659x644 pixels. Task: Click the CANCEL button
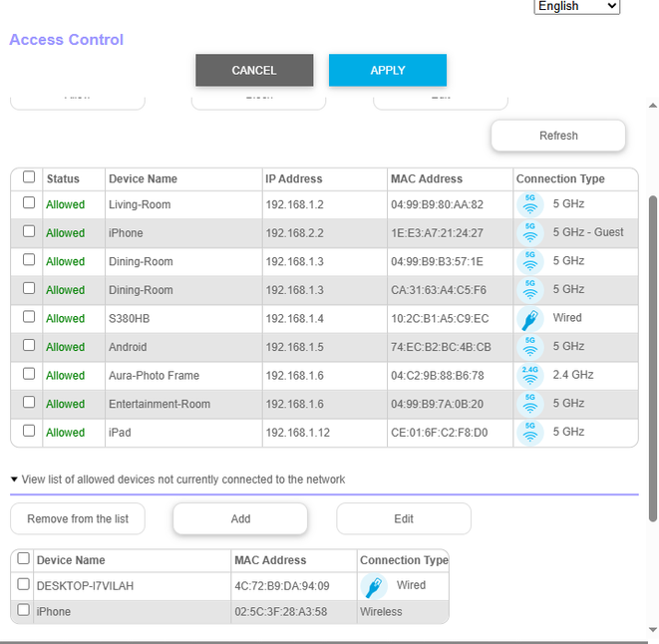(x=254, y=71)
